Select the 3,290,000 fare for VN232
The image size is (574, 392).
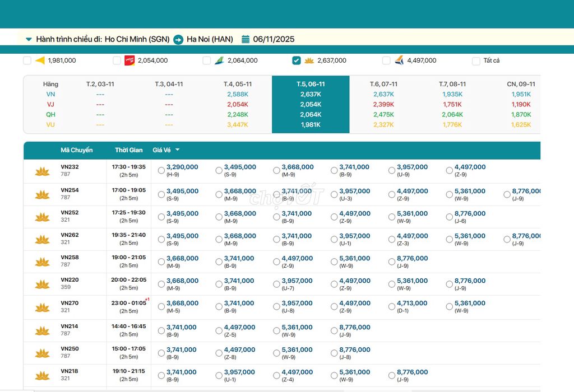tap(161, 170)
